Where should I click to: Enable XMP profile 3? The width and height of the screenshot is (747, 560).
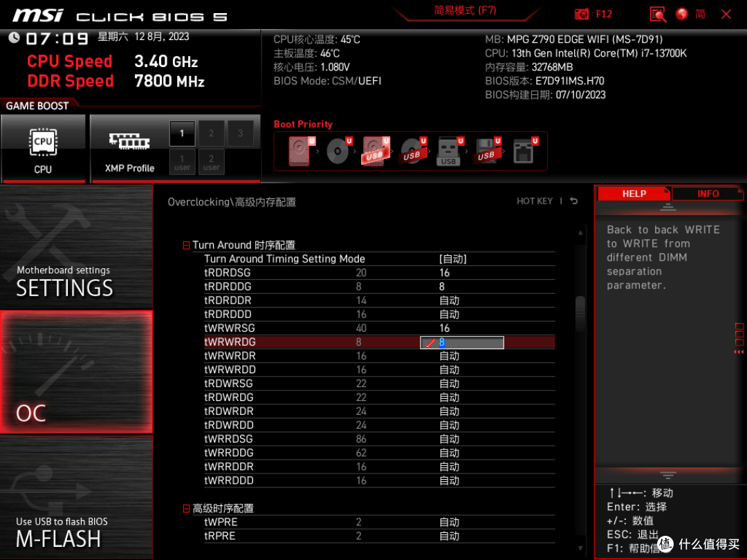tap(240, 133)
